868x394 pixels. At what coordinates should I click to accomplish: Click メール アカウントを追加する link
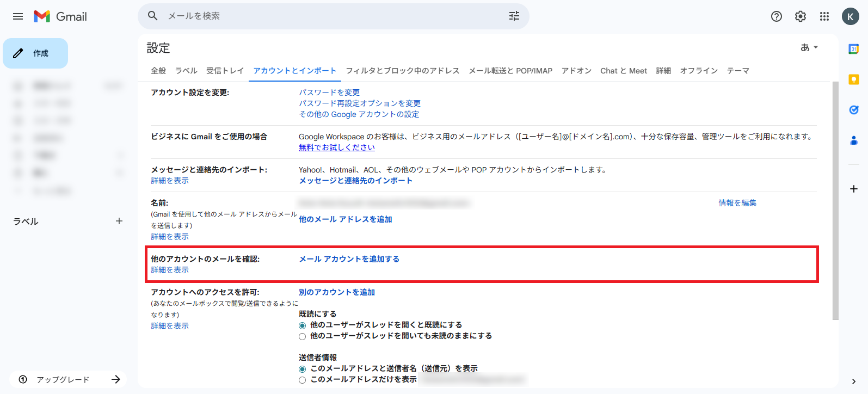click(x=349, y=259)
